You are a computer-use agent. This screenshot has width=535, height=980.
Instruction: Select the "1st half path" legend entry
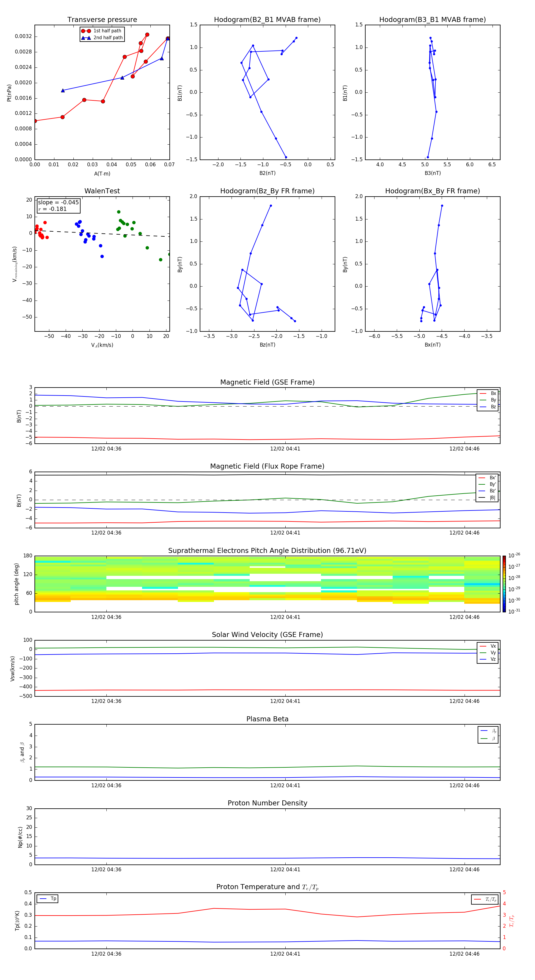click(102, 31)
